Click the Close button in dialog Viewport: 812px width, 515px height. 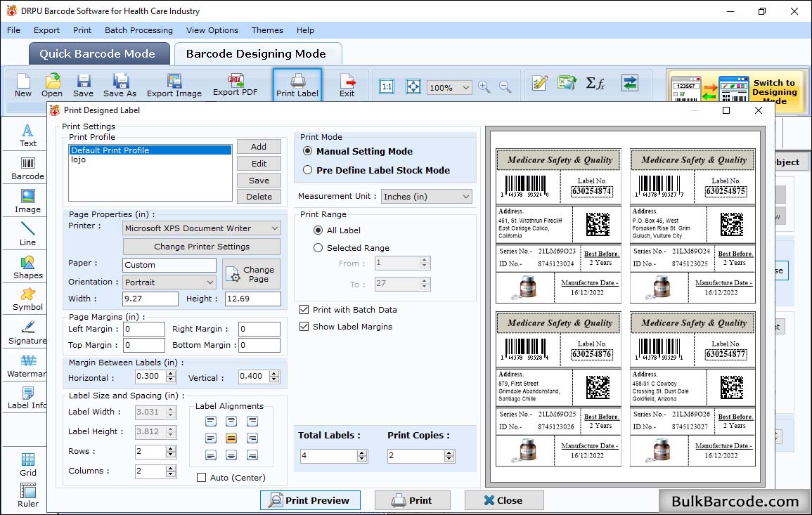pyautogui.click(x=504, y=500)
